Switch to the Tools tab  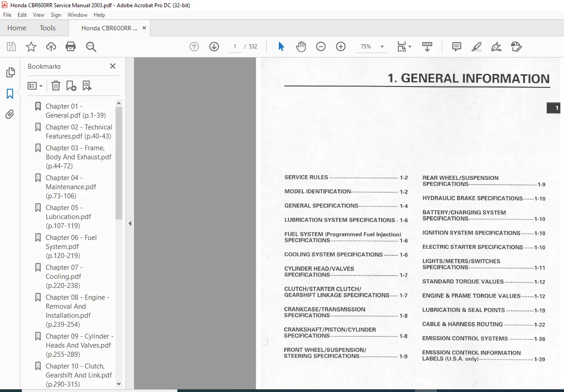[x=48, y=28]
